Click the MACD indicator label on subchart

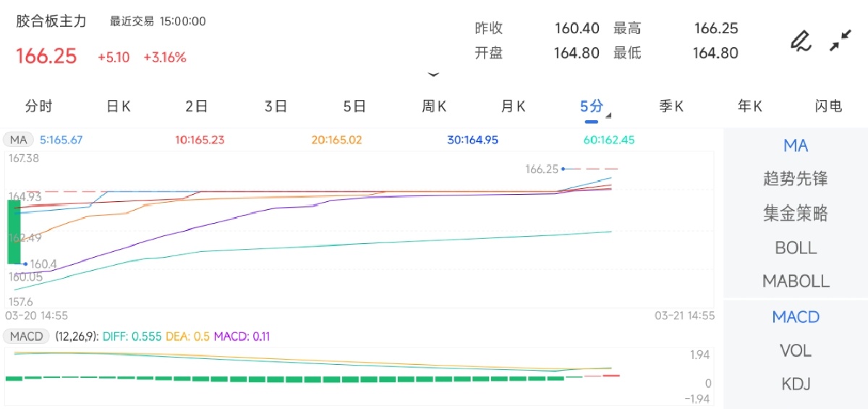click(26, 337)
